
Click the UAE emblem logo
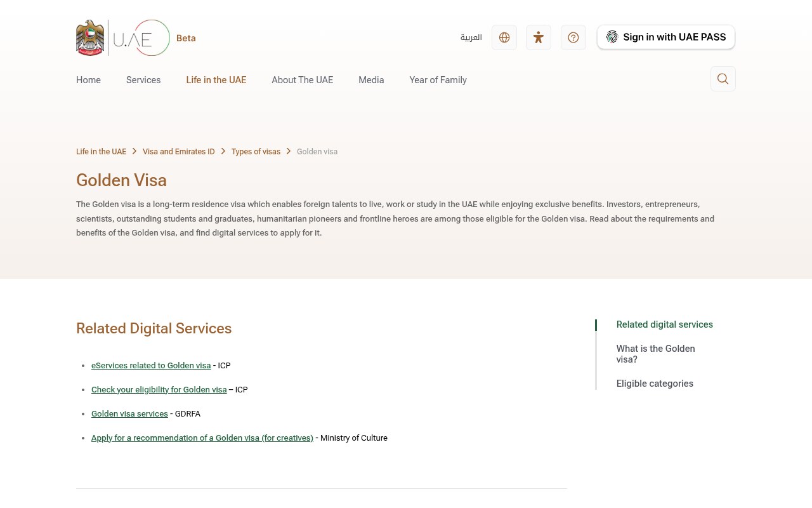(x=90, y=37)
